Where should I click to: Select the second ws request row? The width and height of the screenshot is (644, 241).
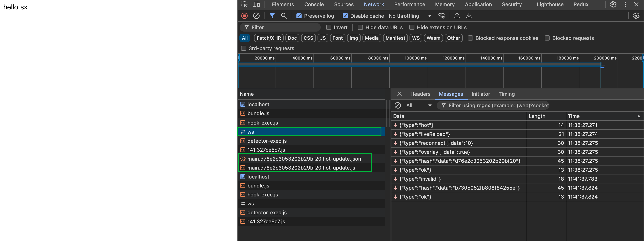point(311,203)
